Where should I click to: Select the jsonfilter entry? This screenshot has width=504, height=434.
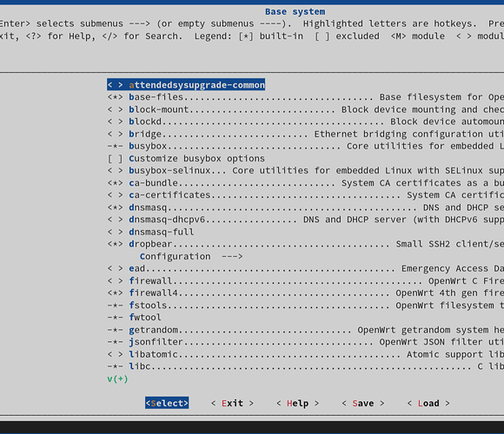pyautogui.click(x=306, y=342)
